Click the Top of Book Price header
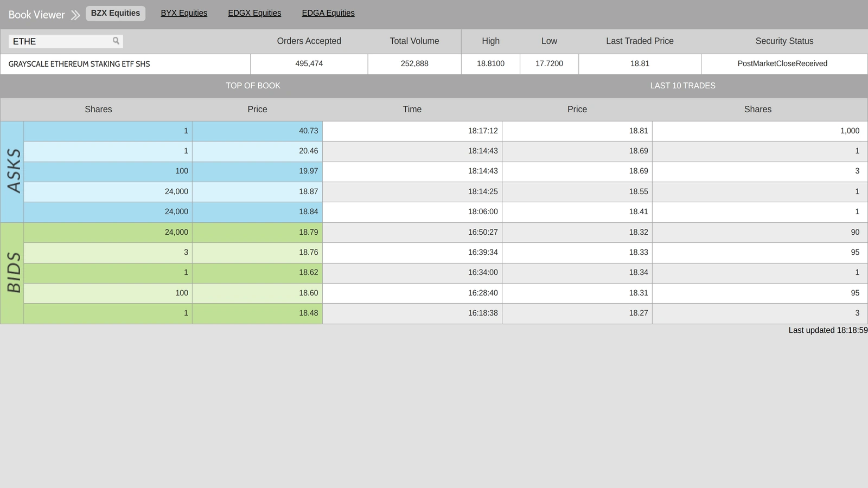Image resolution: width=868 pixels, height=488 pixels. tap(257, 110)
